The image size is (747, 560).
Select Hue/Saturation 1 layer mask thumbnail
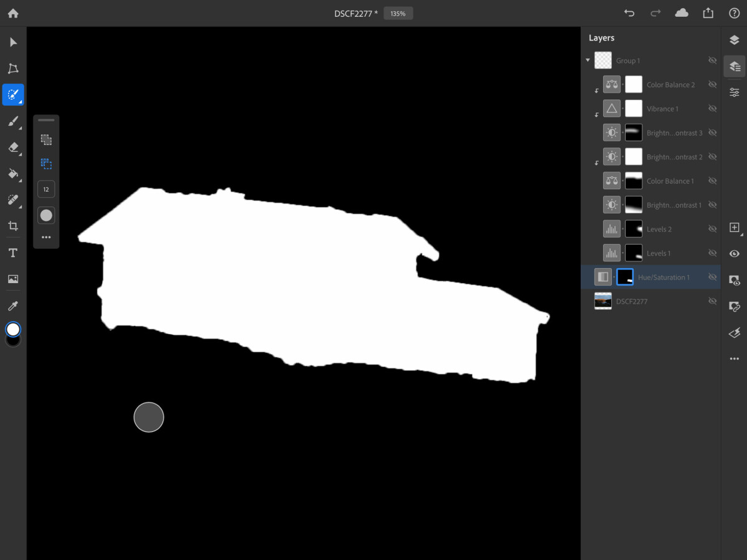(625, 277)
